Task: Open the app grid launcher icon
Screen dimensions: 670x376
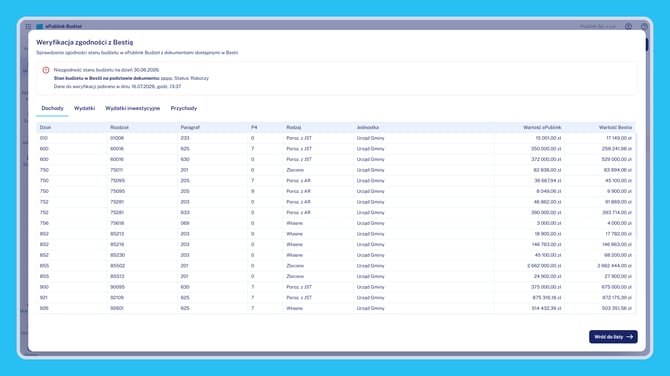Action: (x=28, y=26)
